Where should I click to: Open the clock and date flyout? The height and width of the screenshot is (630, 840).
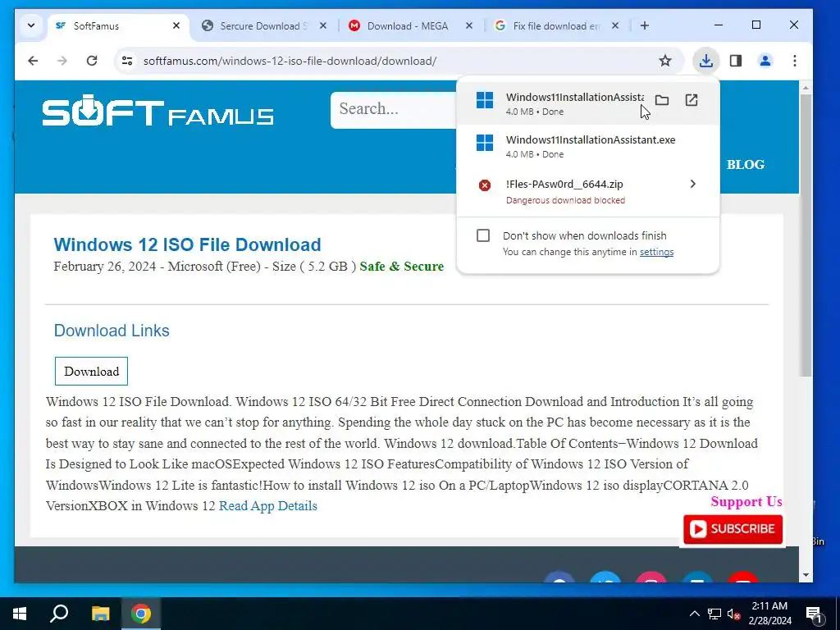pyautogui.click(x=769, y=614)
